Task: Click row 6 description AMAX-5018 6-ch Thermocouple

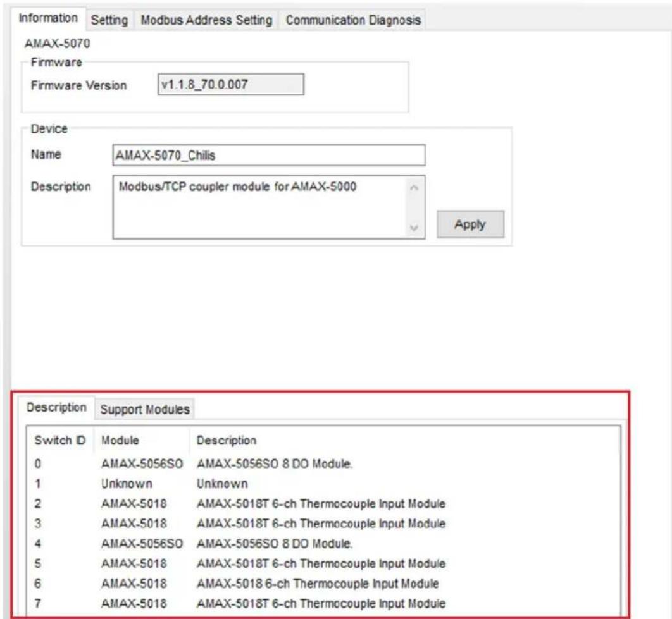Action: pos(318,584)
